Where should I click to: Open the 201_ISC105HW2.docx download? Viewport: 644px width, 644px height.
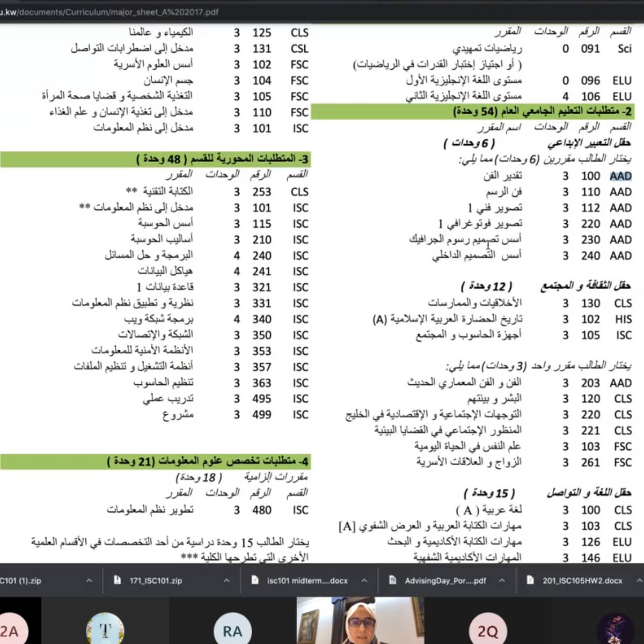(582, 580)
